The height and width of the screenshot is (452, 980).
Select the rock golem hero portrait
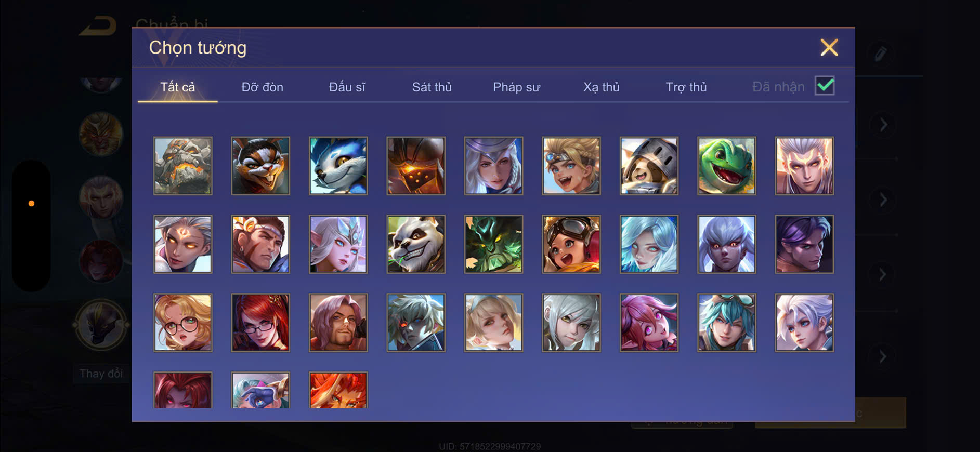click(183, 166)
